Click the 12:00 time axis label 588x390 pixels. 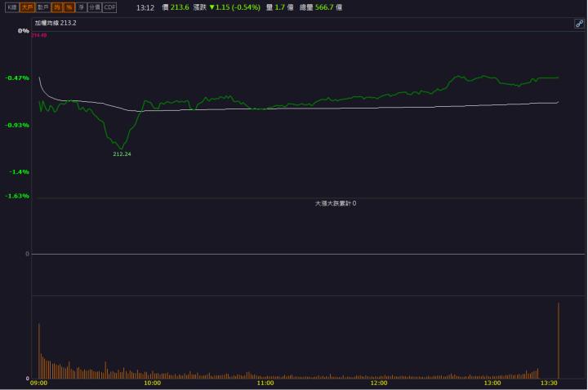tap(379, 383)
